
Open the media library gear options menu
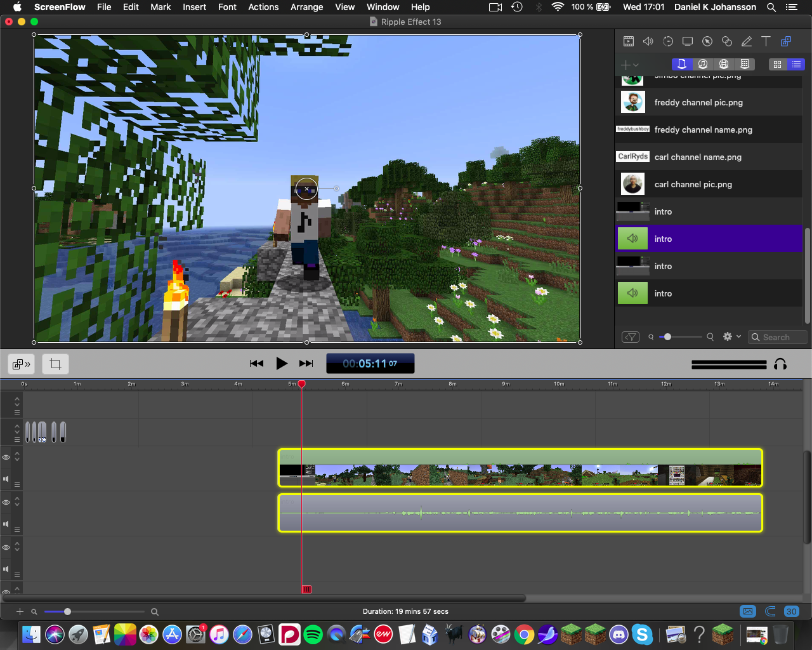[731, 337]
